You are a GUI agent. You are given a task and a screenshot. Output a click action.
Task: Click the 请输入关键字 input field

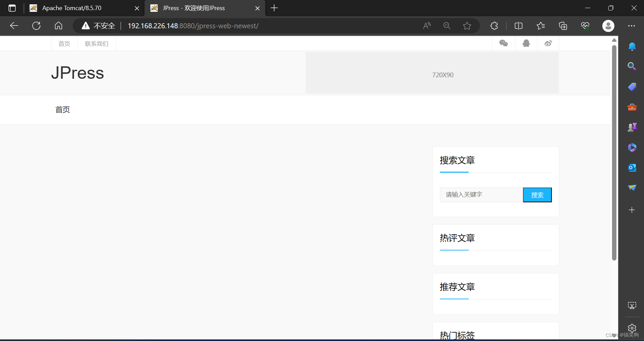[x=481, y=195]
